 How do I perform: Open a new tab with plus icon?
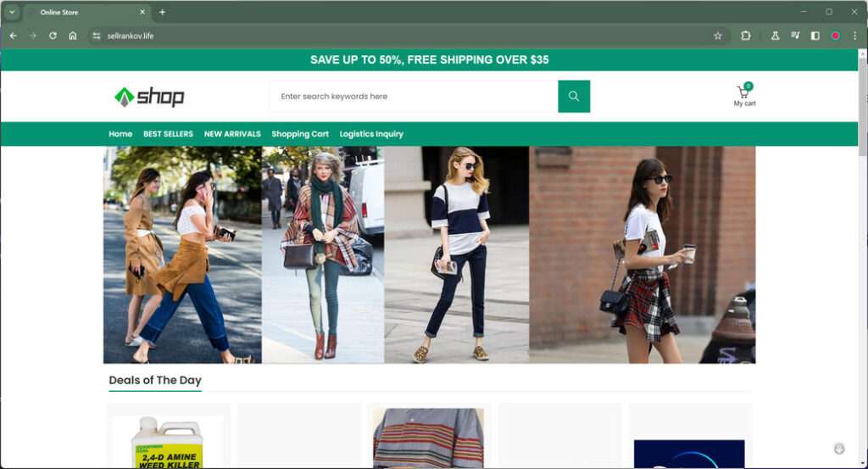pyautogui.click(x=162, y=12)
